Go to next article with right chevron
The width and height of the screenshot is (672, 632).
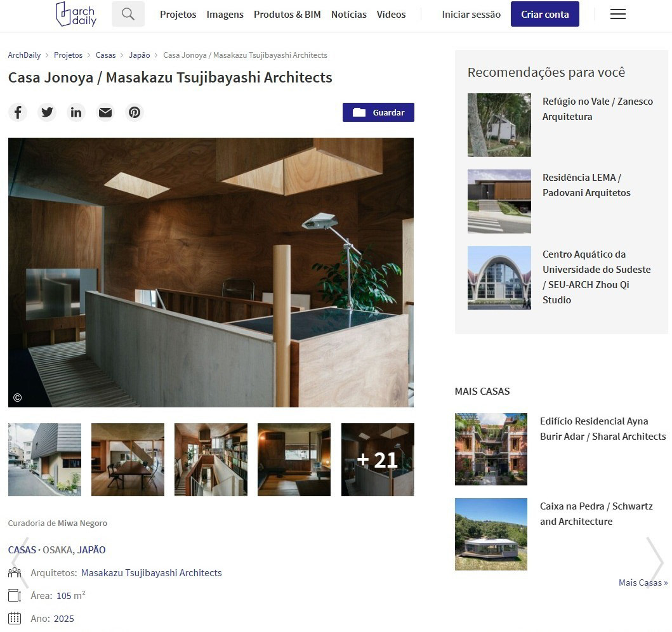[655, 562]
